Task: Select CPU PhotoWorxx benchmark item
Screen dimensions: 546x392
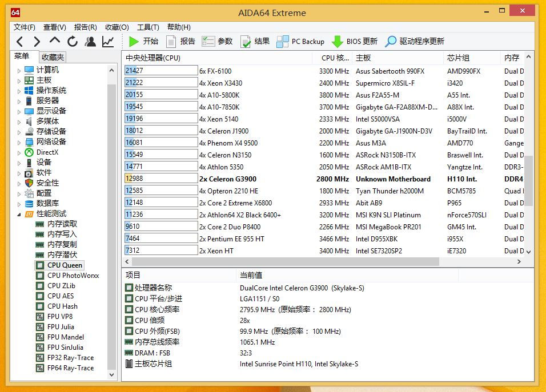Action: (73, 276)
